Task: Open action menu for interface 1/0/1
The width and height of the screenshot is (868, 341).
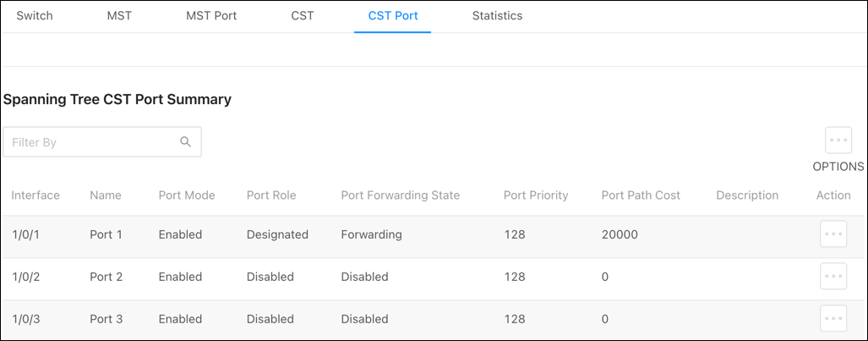Action: [x=833, y=234]
